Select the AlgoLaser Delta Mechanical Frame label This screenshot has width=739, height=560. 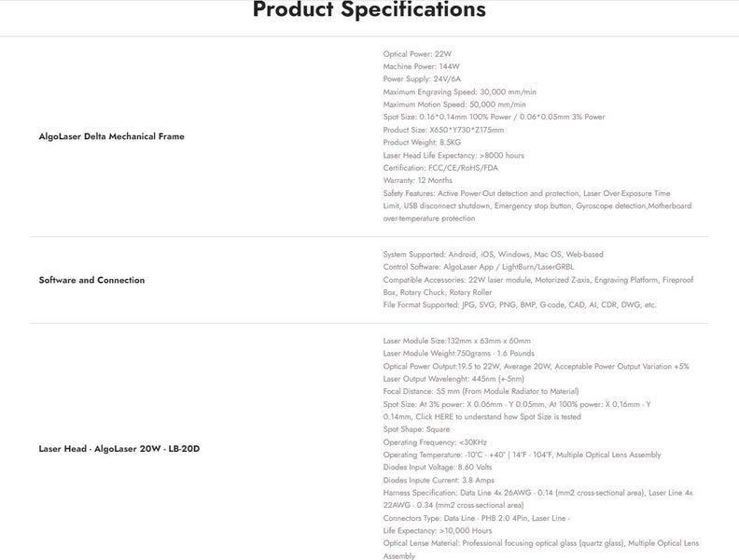[112, 136]
